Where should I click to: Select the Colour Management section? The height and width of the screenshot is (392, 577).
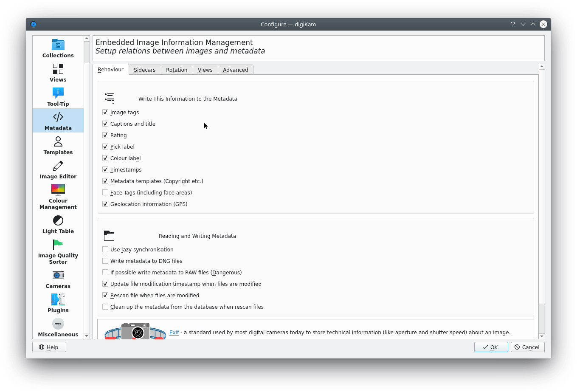[x=58, y=197]
